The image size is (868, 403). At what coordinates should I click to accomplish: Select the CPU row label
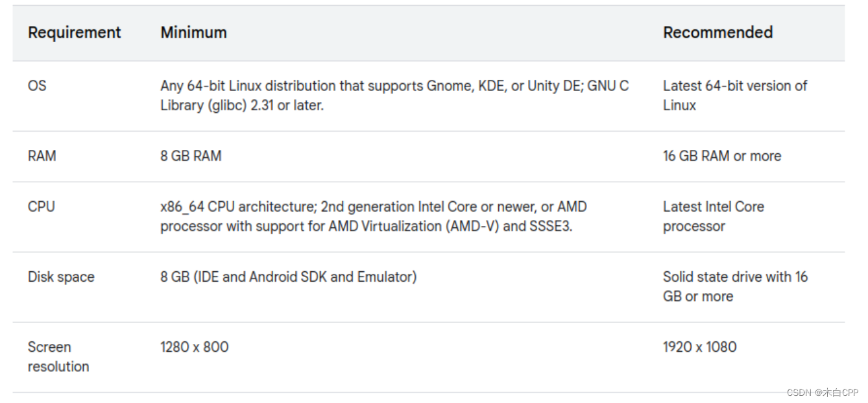[x=41, y=206]
